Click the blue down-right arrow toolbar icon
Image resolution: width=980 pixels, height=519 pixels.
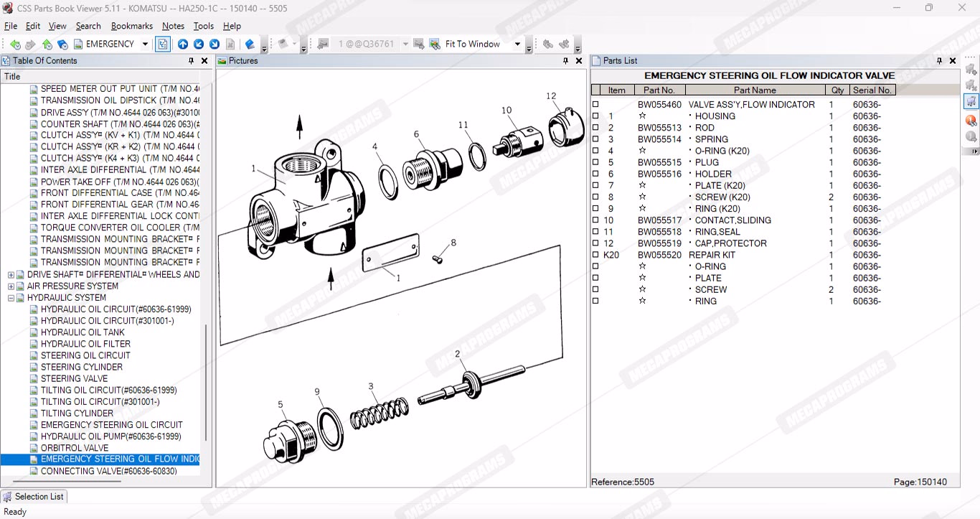click(214, 45)
